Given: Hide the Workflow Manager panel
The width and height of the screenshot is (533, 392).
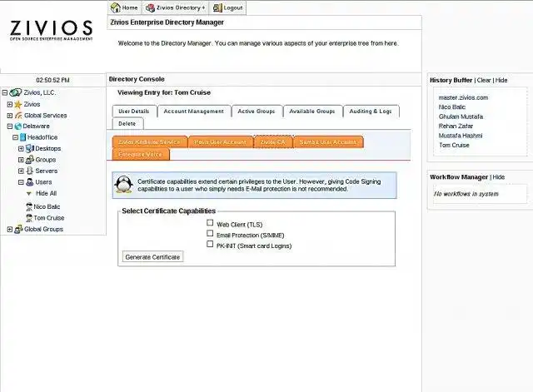Looking at the screenshot, I should [x=499, y=177].
